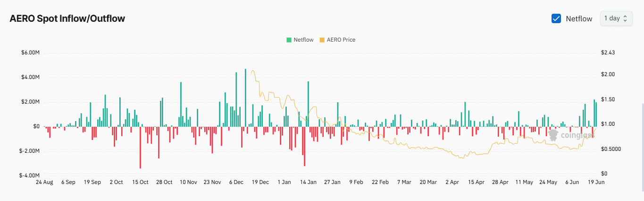
Task: Click the 9 Feb date label
Action: 356,182
